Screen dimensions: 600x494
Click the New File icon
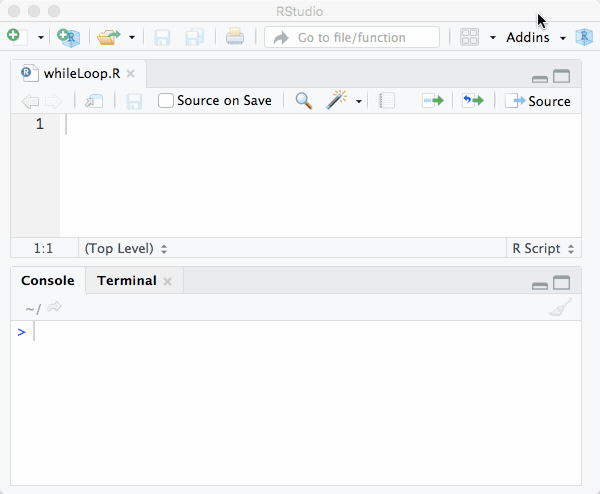click(x=17, y=37)
